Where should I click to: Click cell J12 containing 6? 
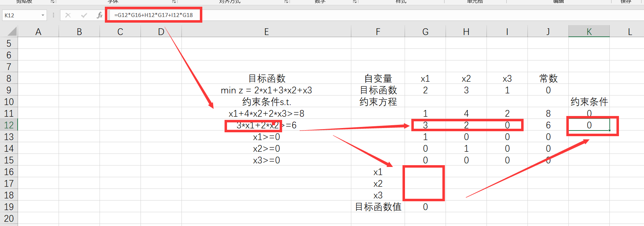pyautogui.click(x=548, y=125)
